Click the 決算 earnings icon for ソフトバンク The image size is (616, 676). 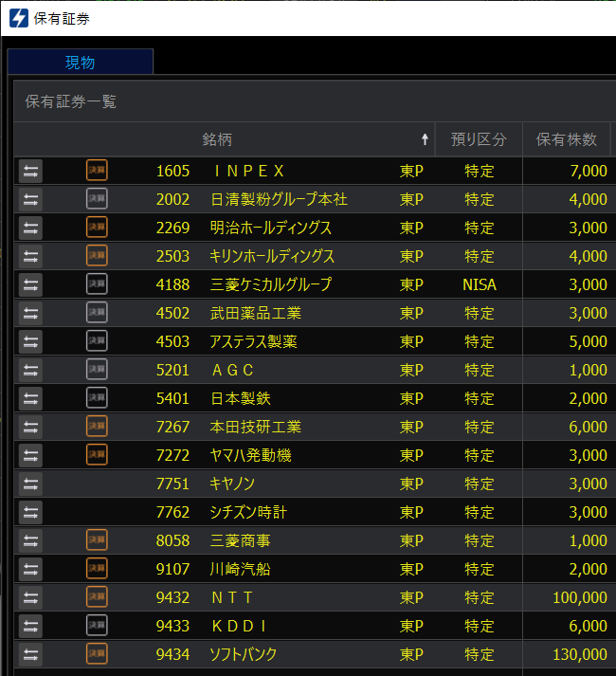click(97, 654)
